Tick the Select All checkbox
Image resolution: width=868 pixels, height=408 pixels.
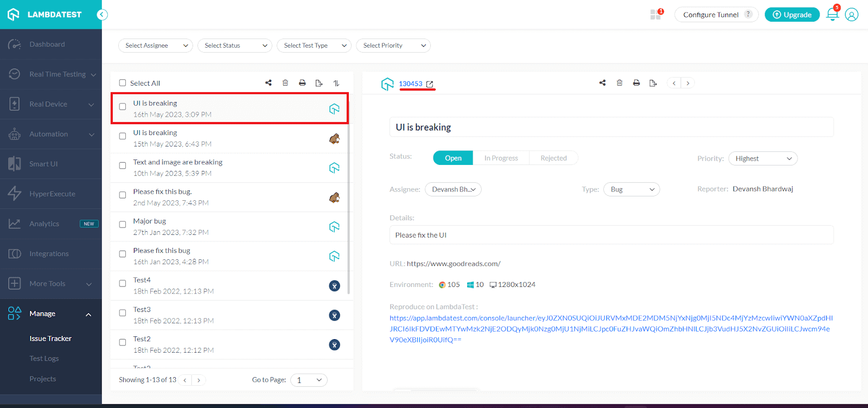pyautogui.click(x=123, y=83)
